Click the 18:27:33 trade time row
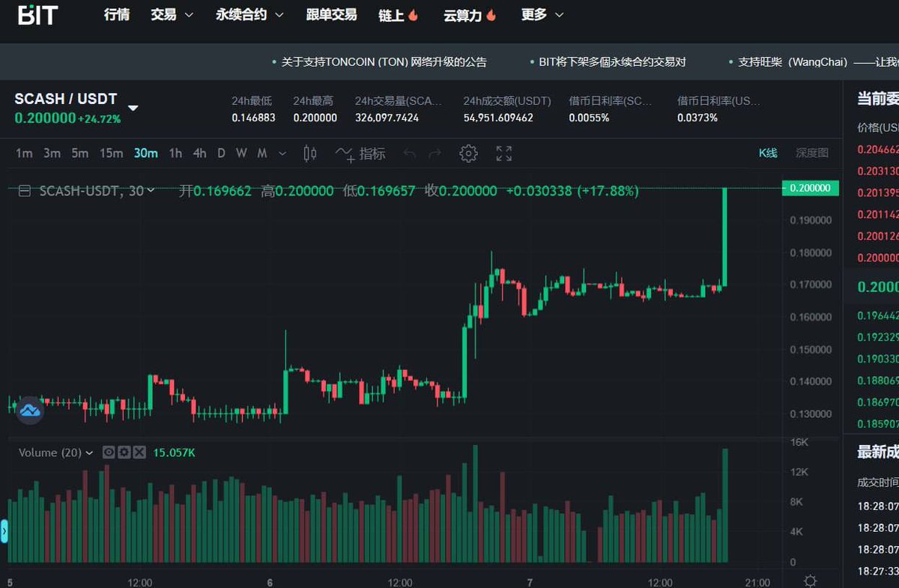 point(878,571)
